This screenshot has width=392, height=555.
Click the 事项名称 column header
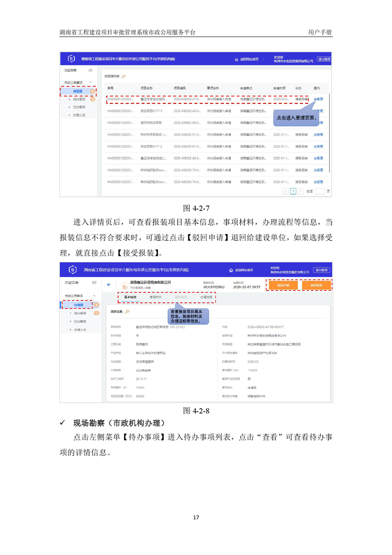click(x=213, y=88)
